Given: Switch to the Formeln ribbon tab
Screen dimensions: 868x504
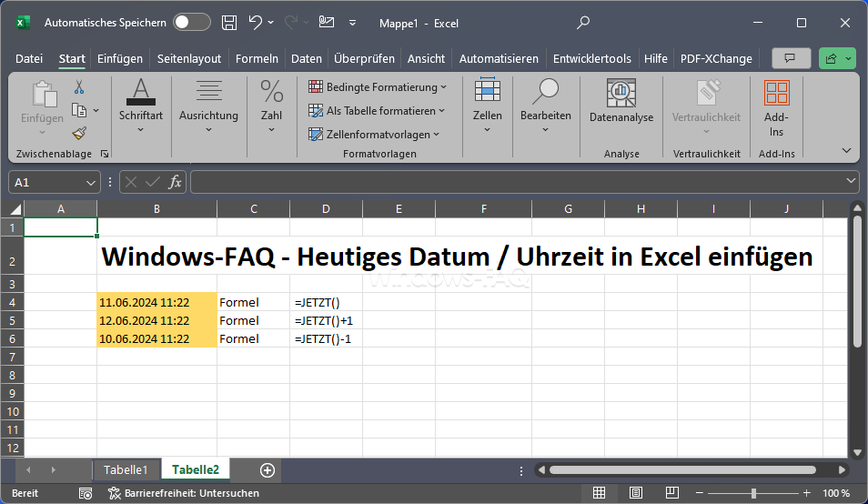Looking at the screenshot, I should pyautogui.click(x=257, y=58).
